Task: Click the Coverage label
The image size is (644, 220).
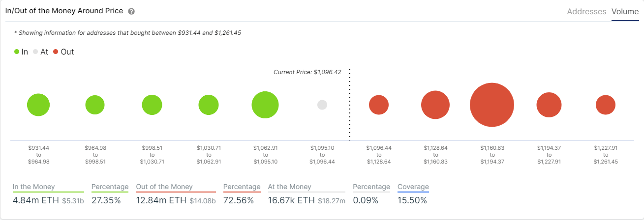Action: pos(413,187)
